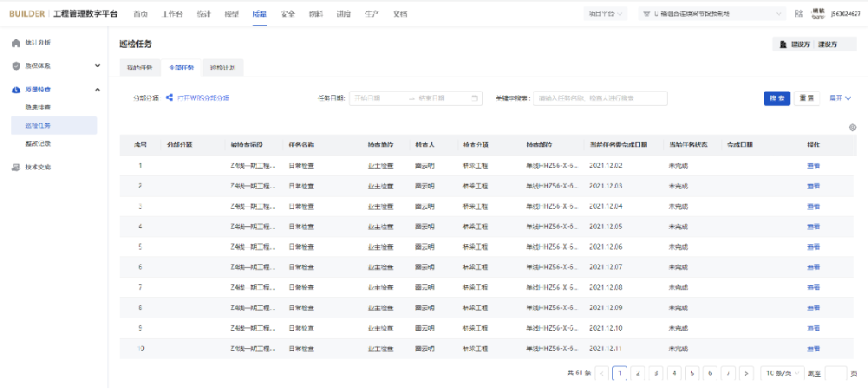Click 查看 for the 2021.12.02 row

pyautogui.click(x=813, y=165)
